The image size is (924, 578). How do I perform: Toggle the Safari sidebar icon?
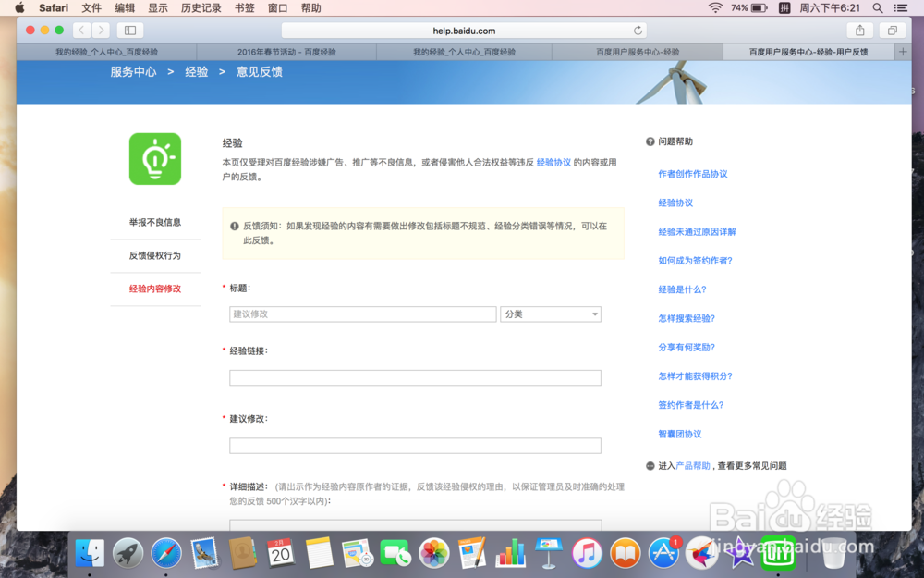129,30
